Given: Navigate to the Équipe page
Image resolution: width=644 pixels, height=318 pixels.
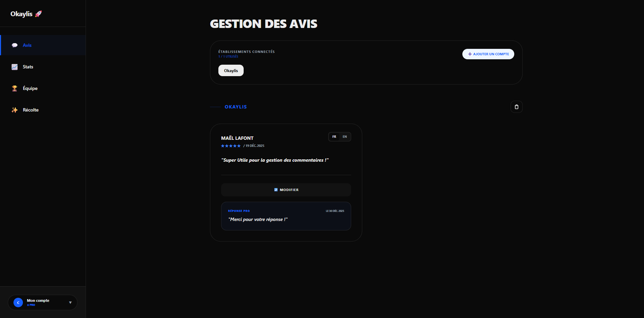Looking at the screenshot, I should pyautogui.click(x=30, y=88).
